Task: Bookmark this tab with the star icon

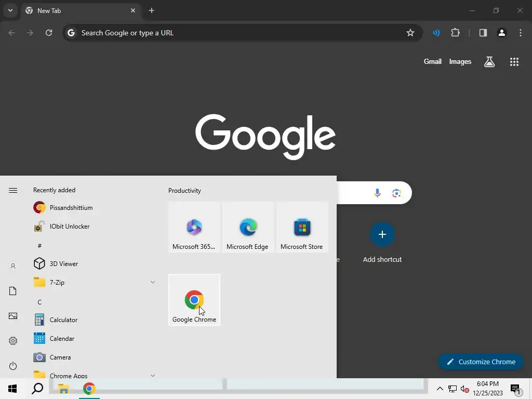Action: (410, 33)
